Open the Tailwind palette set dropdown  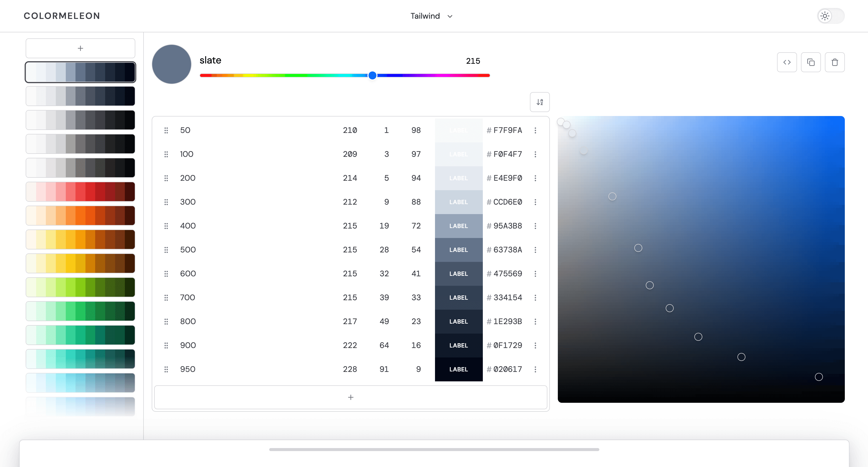(x=431, y=16)
